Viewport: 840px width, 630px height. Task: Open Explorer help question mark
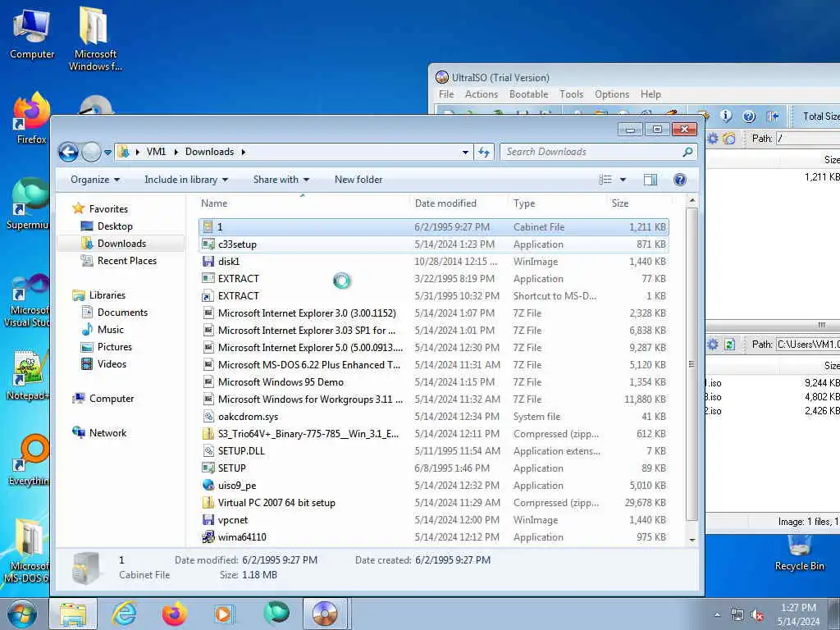coord(680,180)
